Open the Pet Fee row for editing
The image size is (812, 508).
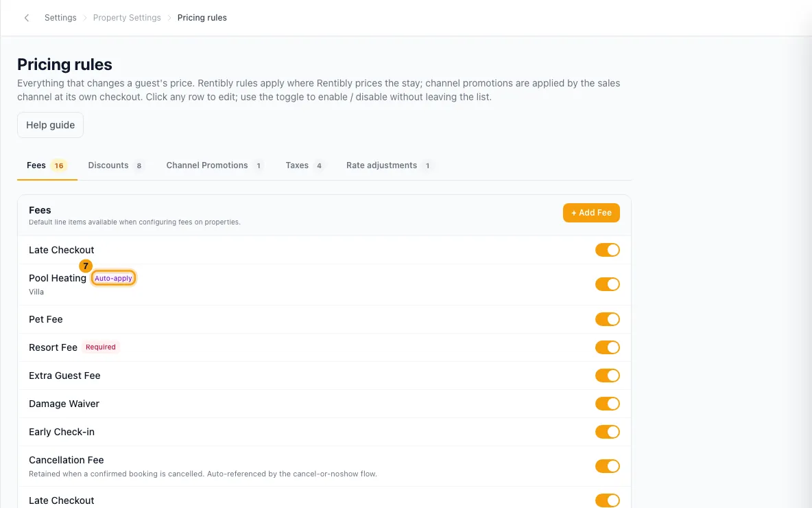click(324, 319)
